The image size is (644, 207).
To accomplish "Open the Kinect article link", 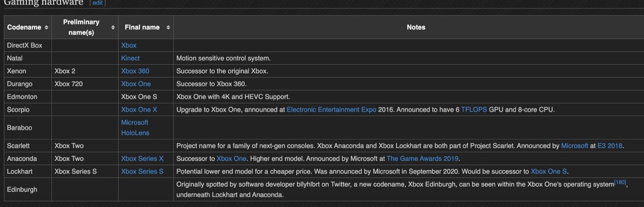I will pyautogui.click(x=130, y=58).
